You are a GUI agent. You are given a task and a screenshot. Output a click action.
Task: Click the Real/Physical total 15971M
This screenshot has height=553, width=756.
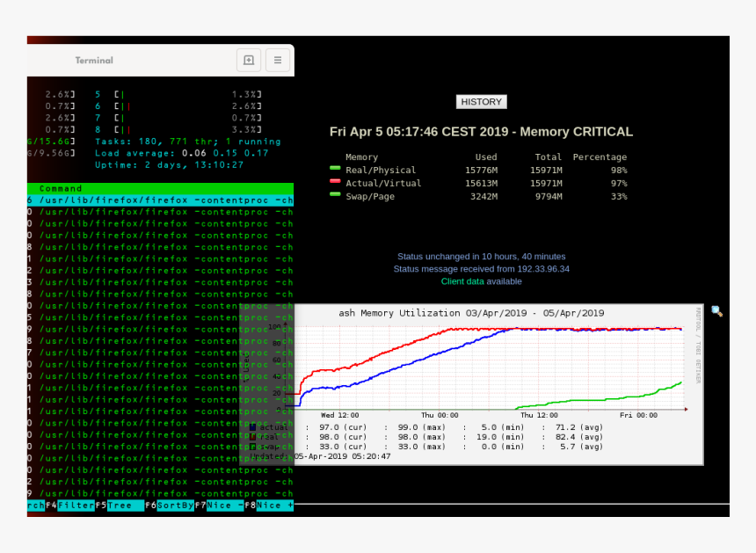click(x=546, y=171)
